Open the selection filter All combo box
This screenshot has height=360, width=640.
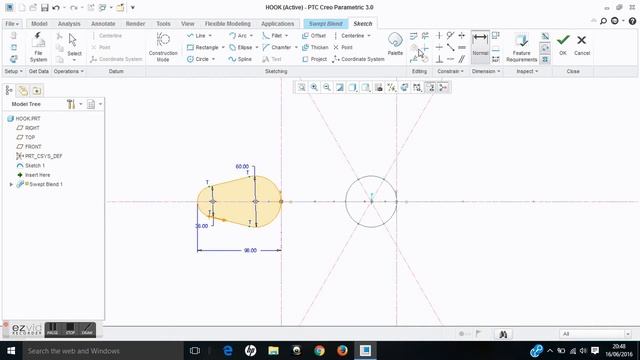pos(596,334)
